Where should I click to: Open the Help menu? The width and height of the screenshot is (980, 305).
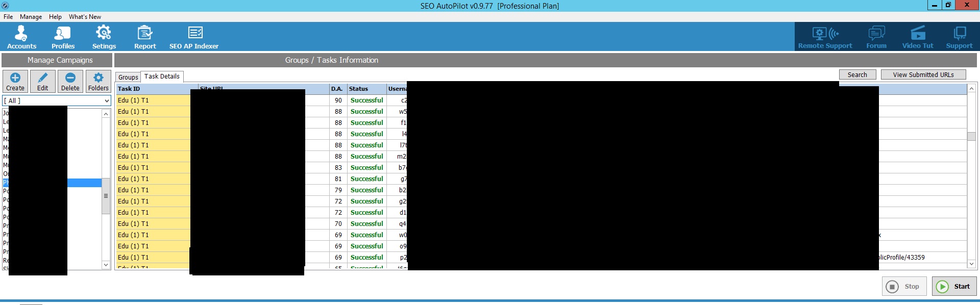(55, 17)
